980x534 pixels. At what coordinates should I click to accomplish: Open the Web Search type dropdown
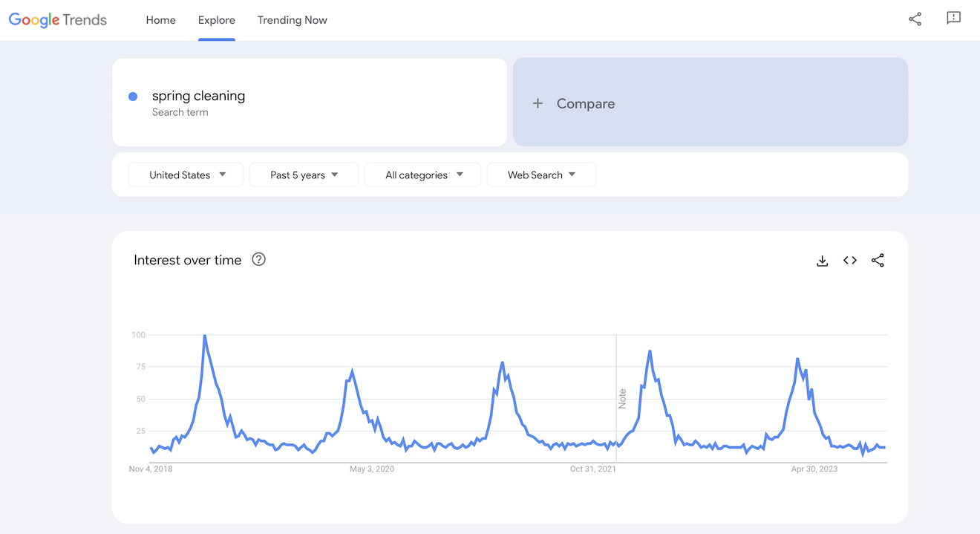[541, 175]
